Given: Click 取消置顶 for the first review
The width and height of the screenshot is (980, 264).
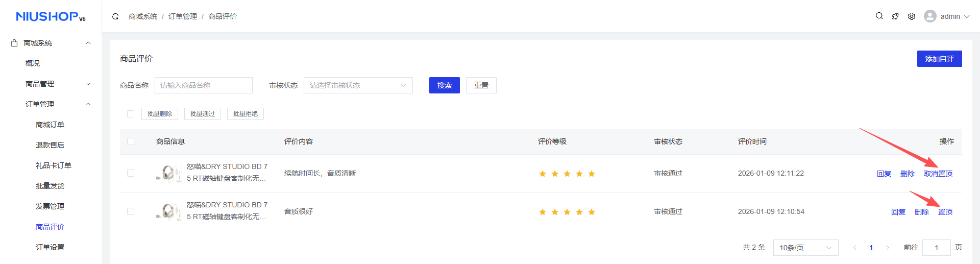Looking at the screenshot, I should click(938, 174).
